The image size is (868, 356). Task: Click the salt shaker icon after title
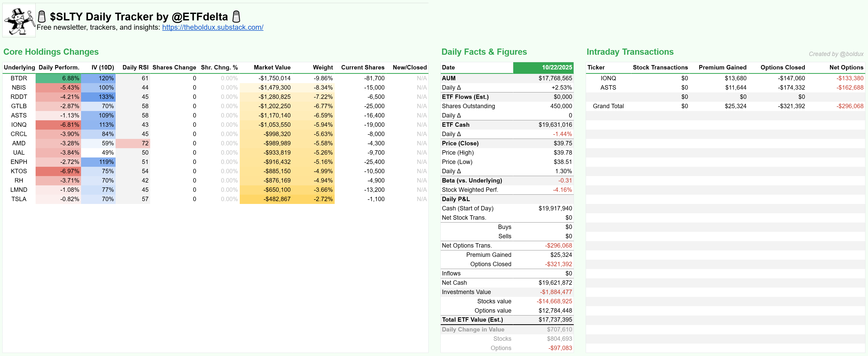(237, 17)
